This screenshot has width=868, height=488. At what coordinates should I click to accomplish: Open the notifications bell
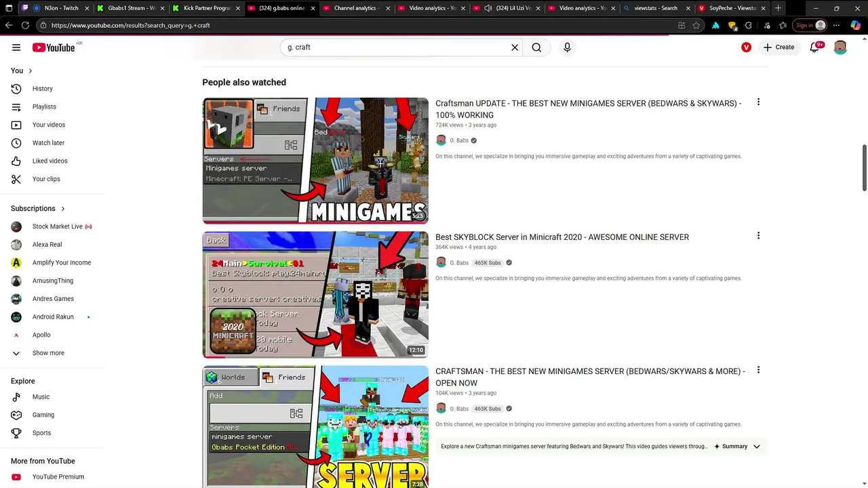[x=815, y=47]
